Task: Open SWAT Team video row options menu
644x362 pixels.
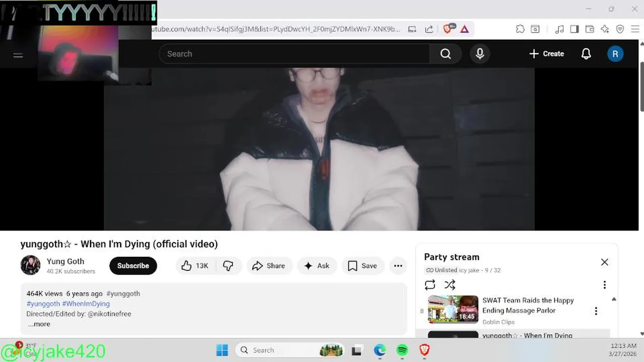Action: tap(596, 311)
